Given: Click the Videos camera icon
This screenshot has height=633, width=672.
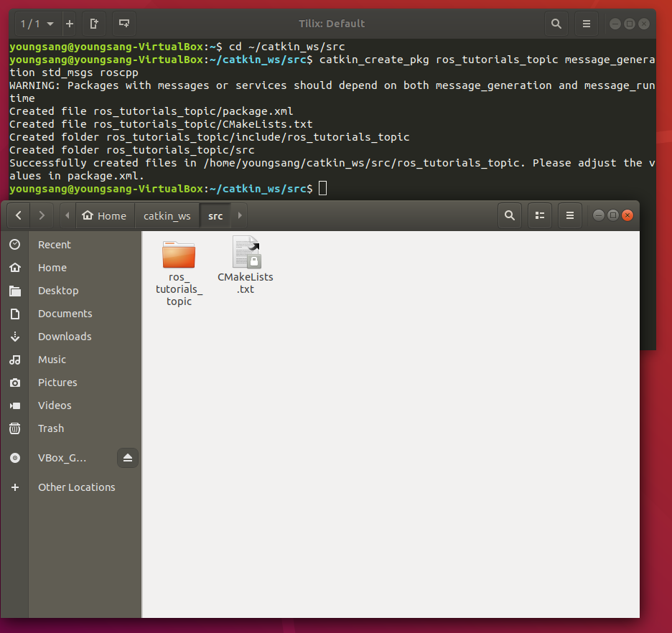Looking at the screenshot, I should [15, 405].
